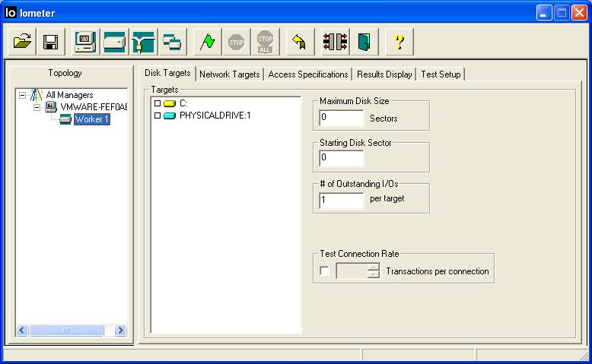Exit Iometer via the door icon
This screenshot has height=364, width=592.
[x=364, y=42]
